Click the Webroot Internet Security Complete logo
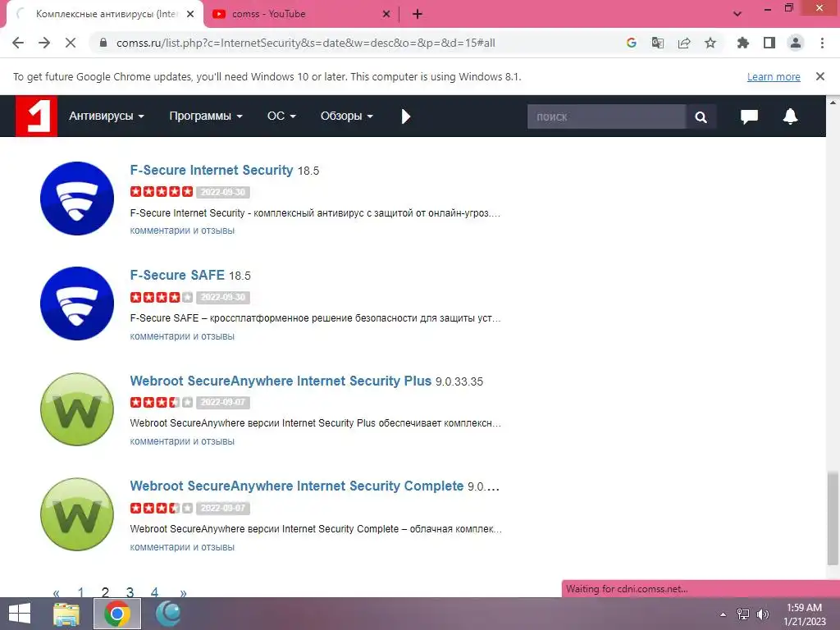840x630 pixels. [77, 514]
